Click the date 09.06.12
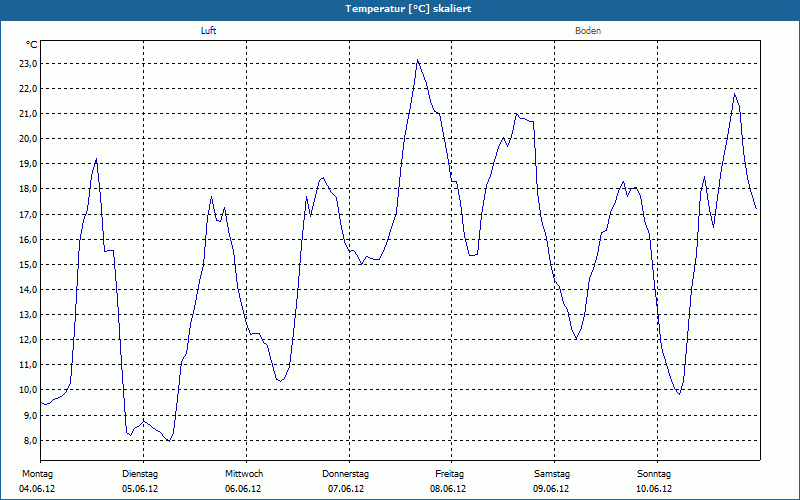 (x=551, y=489)
